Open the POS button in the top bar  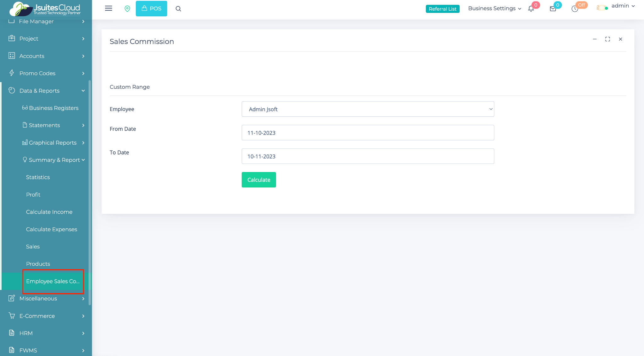point(151,8)
